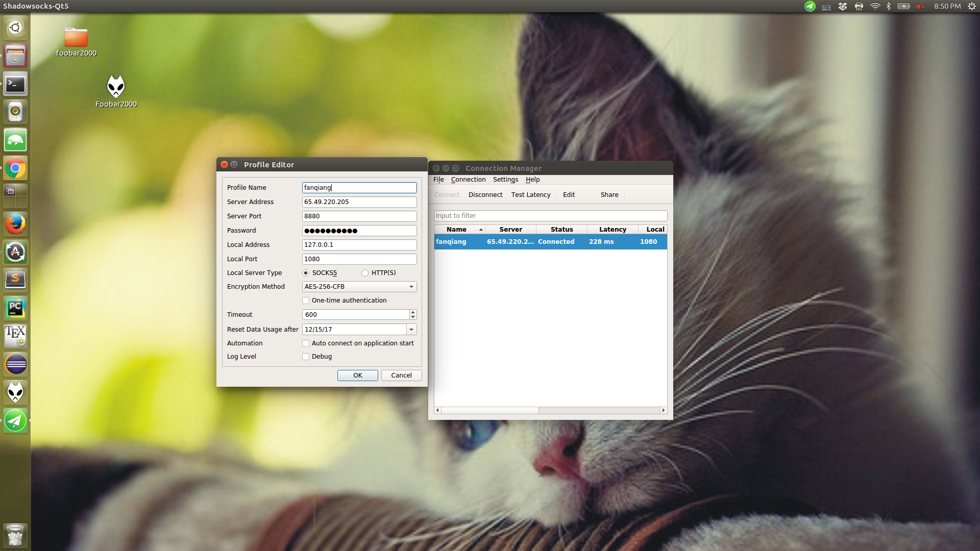Screen dimensions: 980x551
Task: Click the Password field
Action: tap(359, 231)
